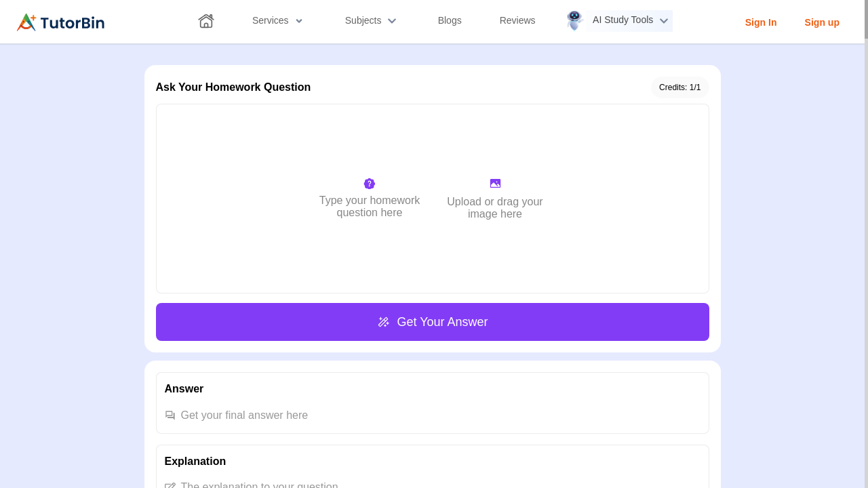This screenshot has width=868, height=488.
Task: Go to the home icon in navbar
Action: (206, 21)
